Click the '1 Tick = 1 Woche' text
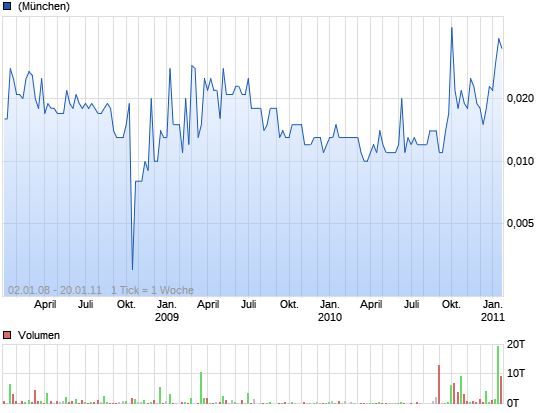Image resolution: width=545 pixels, height=413 pixels. 152,290
